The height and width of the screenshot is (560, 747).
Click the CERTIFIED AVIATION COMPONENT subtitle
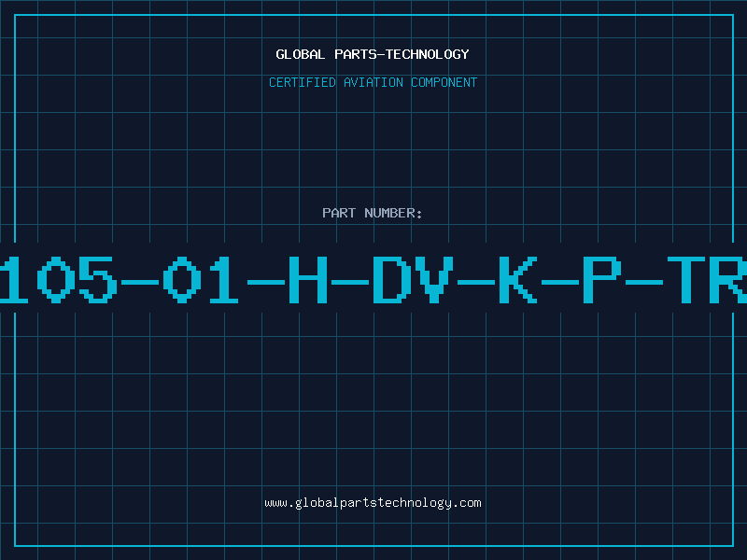pyautogui.click(x=373, y=82)
